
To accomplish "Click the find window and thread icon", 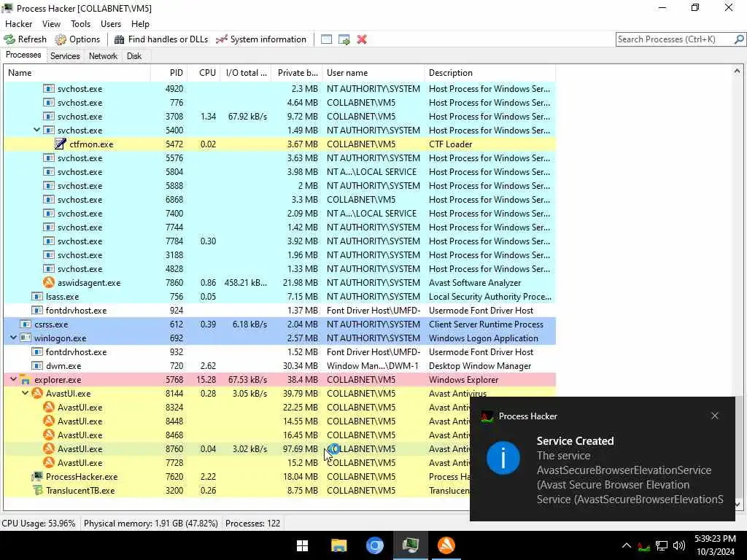I will coord(344,39).
